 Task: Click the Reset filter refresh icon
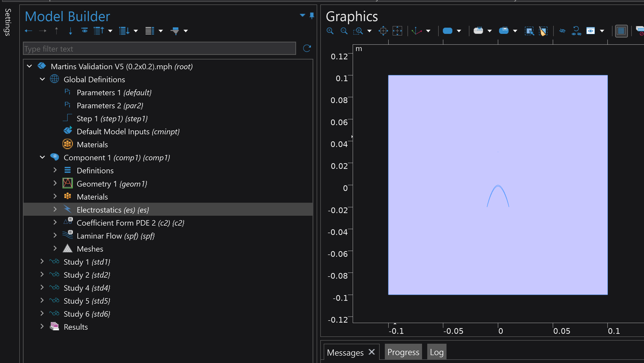[x=307, y=48]
